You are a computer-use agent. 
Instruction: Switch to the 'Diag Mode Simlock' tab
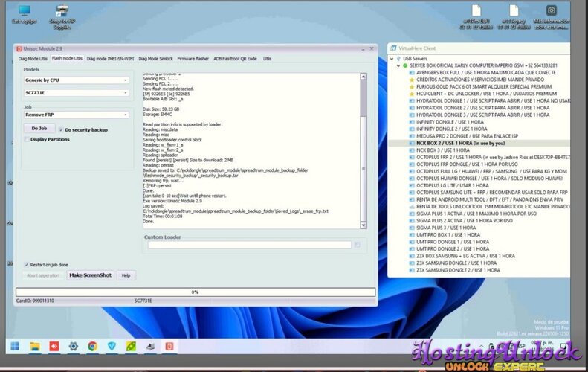(155, 59)
